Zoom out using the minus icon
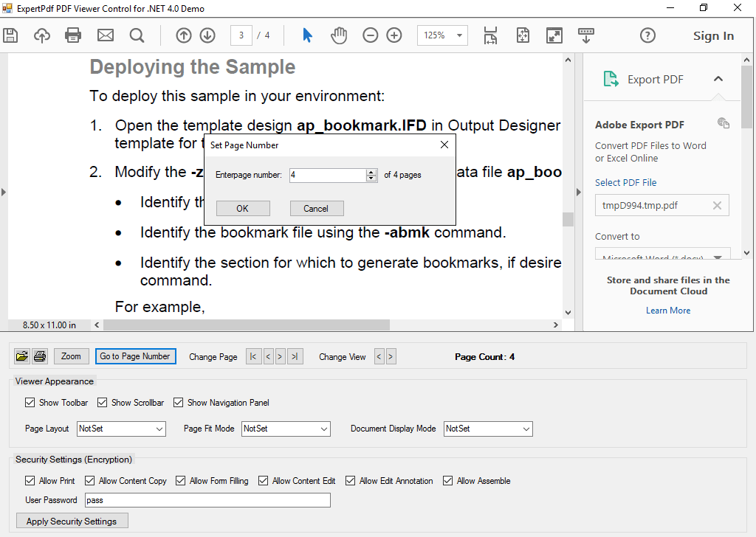 coord(370,35)
